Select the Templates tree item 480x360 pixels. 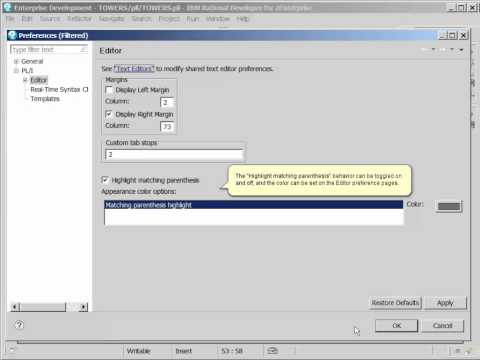point(45,99)
